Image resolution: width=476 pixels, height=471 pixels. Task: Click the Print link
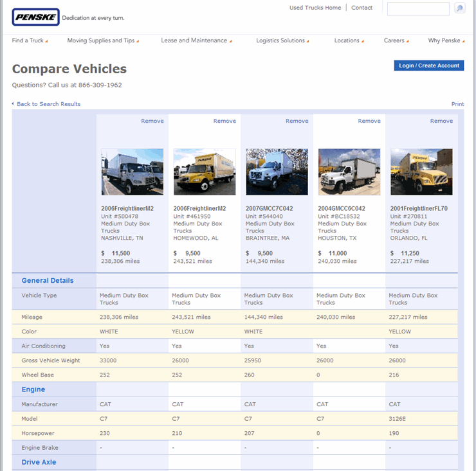click(x=457, y=104)
